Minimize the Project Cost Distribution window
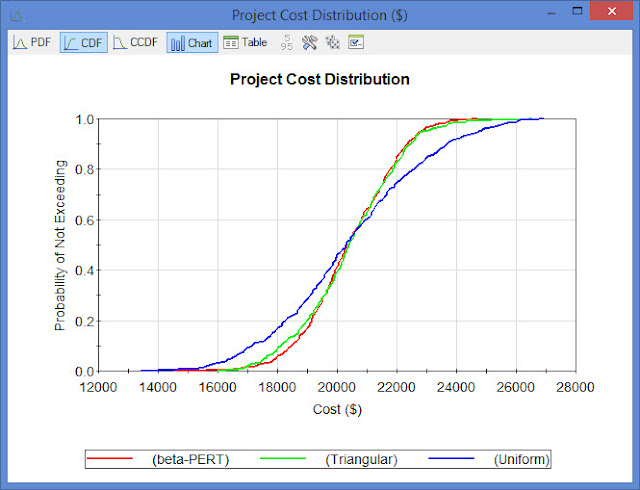Image resolution: width=640 pixels, height=490 pixels. [551, 12]
